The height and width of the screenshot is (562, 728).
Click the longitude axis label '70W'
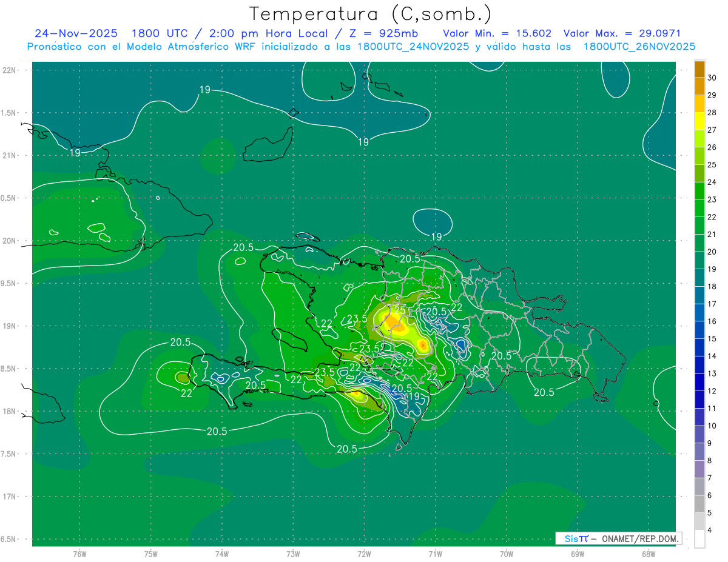(x=507, y=554)
